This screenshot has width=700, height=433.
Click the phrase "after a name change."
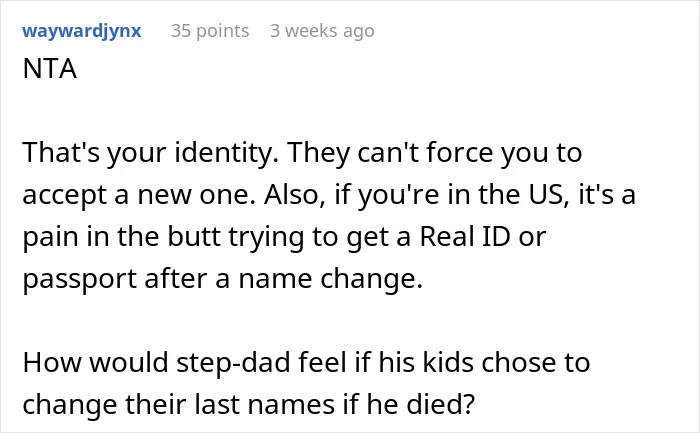(283, 279)
